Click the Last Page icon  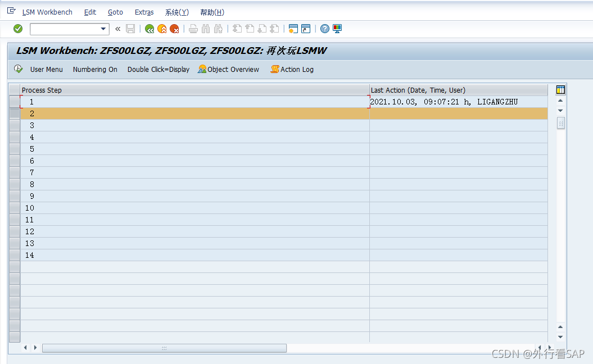point(274,29)
